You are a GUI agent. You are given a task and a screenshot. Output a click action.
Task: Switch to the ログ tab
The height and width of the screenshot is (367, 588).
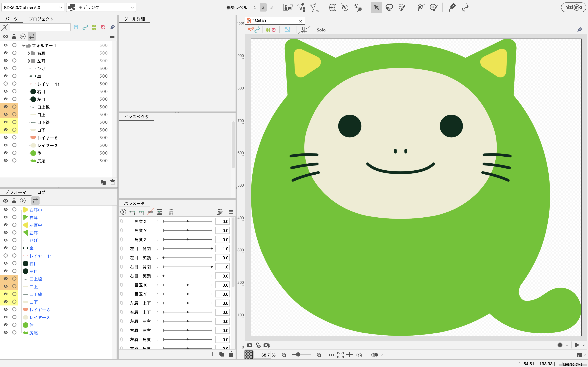coord(41,192)
